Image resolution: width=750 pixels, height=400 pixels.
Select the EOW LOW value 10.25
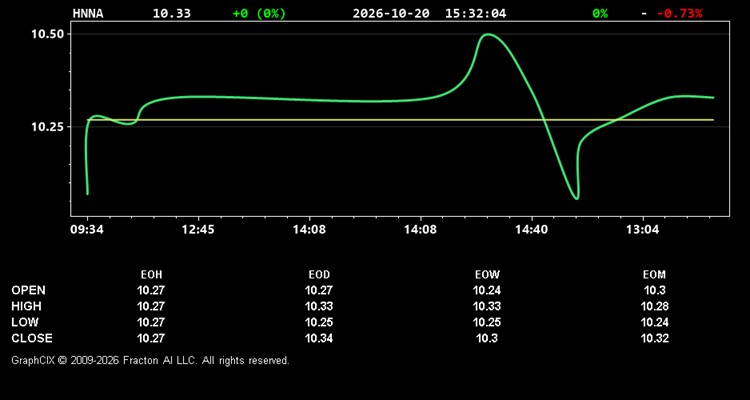point(486,322)
